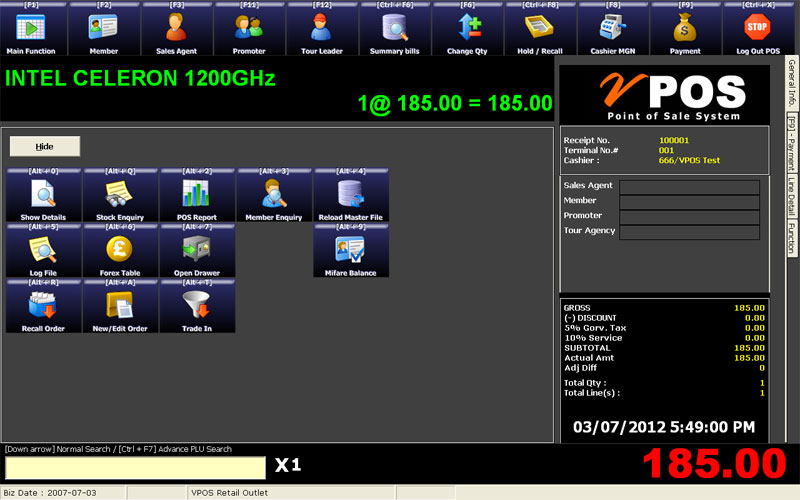Select the Trade In funnel icon
The height and width of the screenshot is (500, 800).
(197, 306)
